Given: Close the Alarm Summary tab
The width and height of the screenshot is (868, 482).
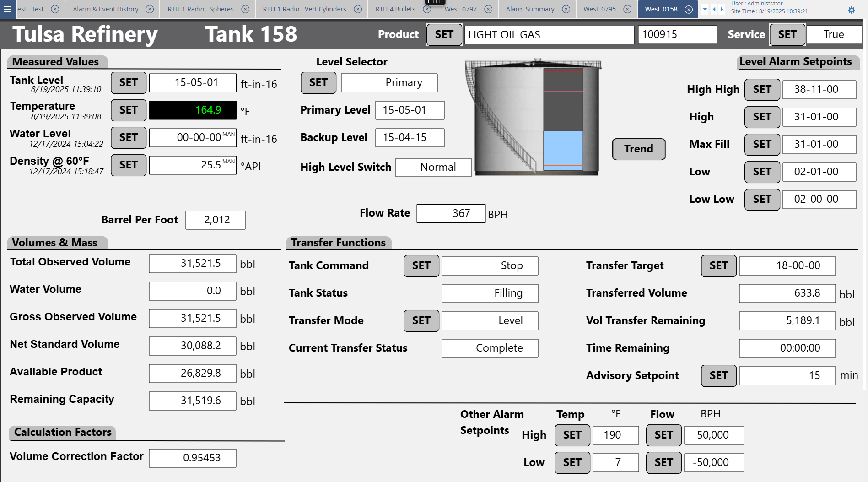Looking at the screenshot, I should [x=566, y=9].
